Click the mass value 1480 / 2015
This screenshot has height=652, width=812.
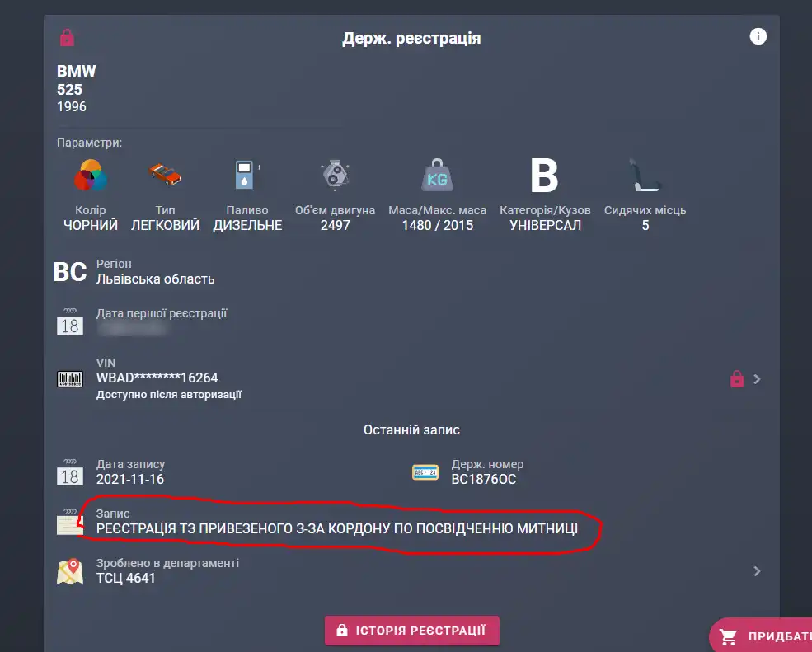tap(438, 225)
